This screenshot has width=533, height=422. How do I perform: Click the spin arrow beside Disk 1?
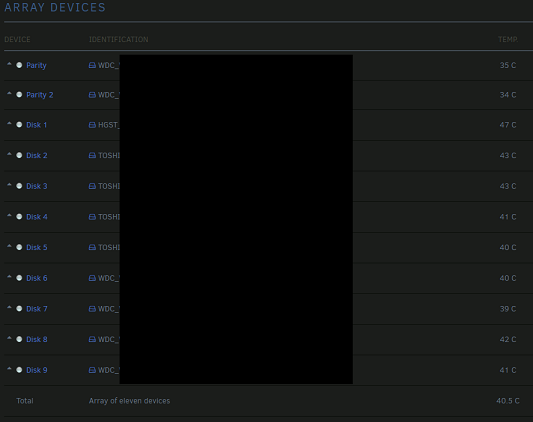[9, 123]
